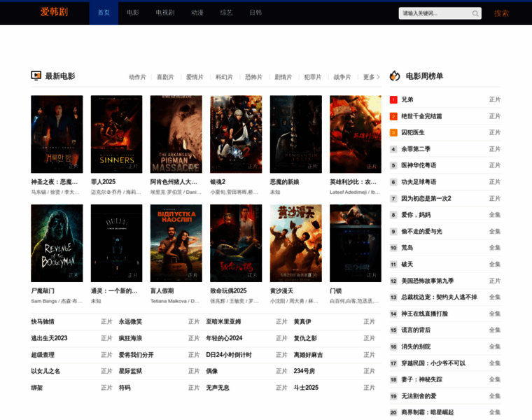Viewport: 532px width, 420px height.
Task: Click the 爱韩剧 site logo
Action: (54, 13)
